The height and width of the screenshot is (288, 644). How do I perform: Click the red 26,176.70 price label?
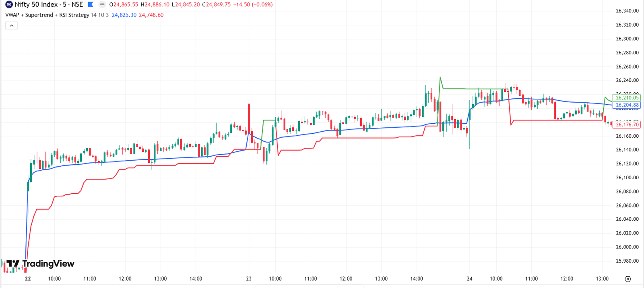click(x=627, y=124)
